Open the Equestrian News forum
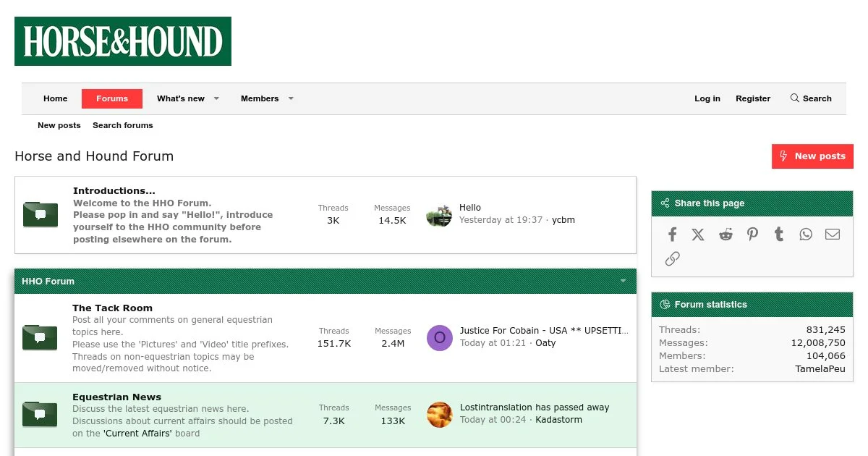The image size is (868, 456). tap(116, 397)
